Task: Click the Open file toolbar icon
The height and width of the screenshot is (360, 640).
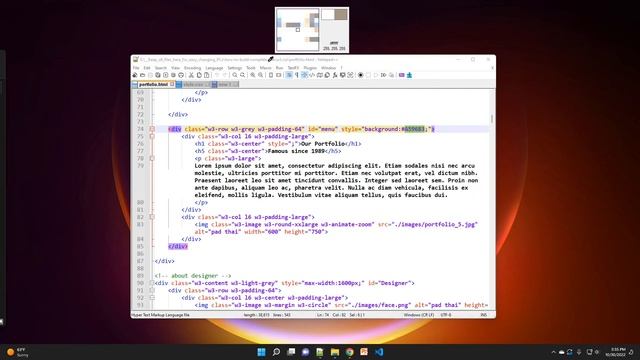Action: tap(142, 75)
